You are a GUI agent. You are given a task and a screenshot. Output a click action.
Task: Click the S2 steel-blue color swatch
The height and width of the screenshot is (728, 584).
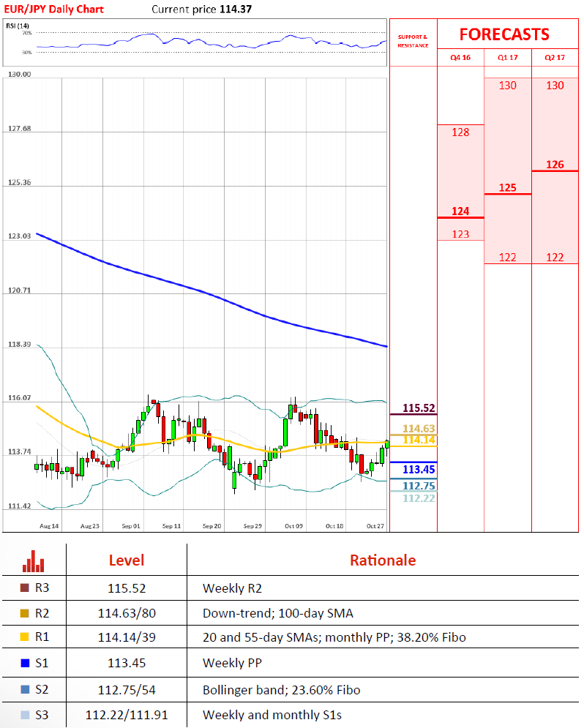[25, 689]
